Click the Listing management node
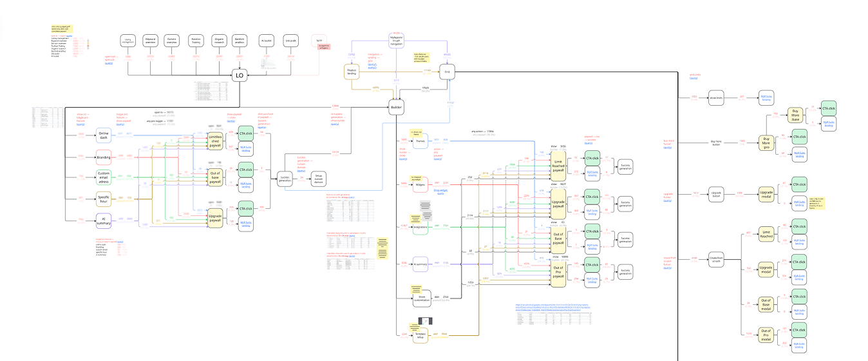The image size is (868, 361). 128,41
